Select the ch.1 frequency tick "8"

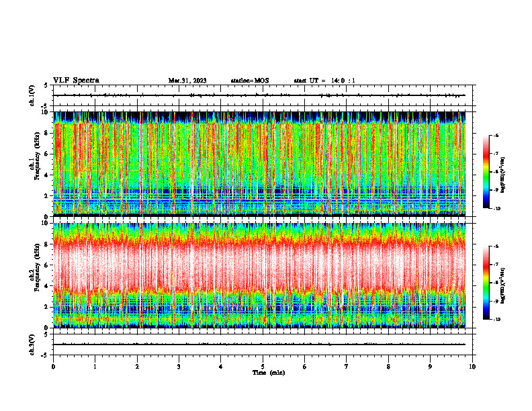tap(46, 133)
